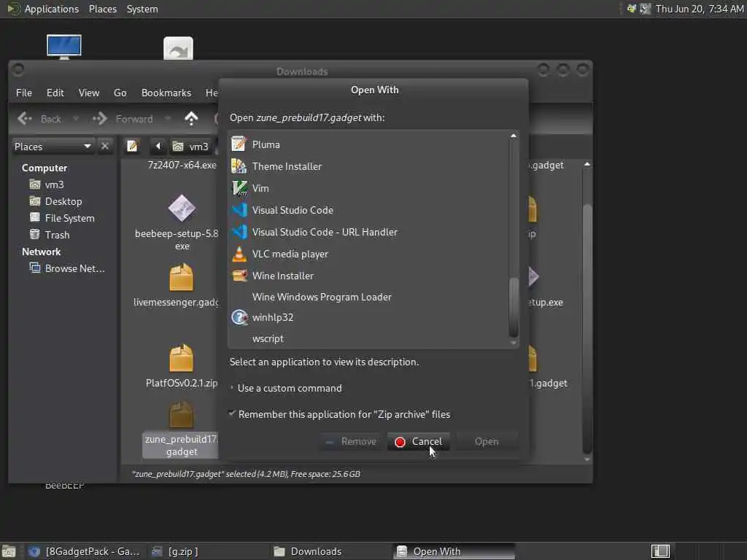Select the Visual Studio Code icon
Viewport: 747px width, 560px height.
[239, 210]
